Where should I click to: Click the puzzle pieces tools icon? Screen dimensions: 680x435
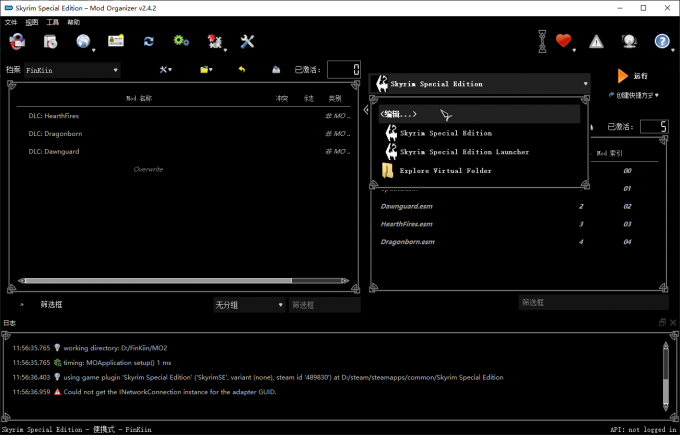[x=215, y=41]
